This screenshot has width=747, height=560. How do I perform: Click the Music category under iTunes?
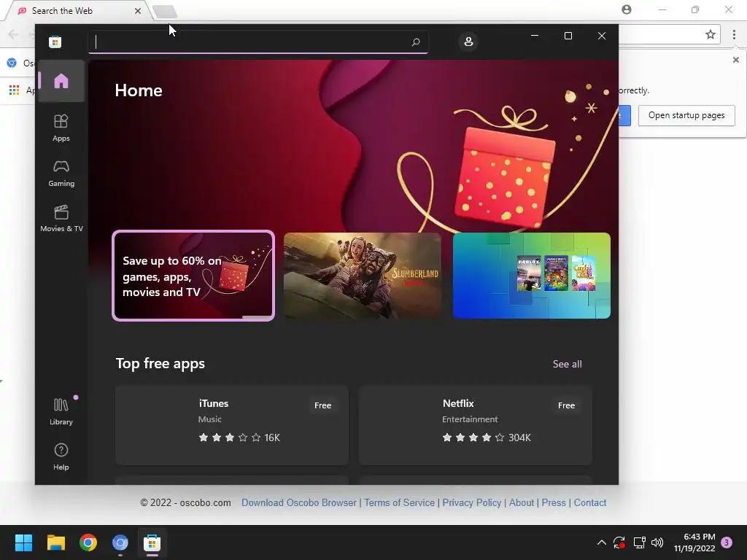[x=210, y=419]
